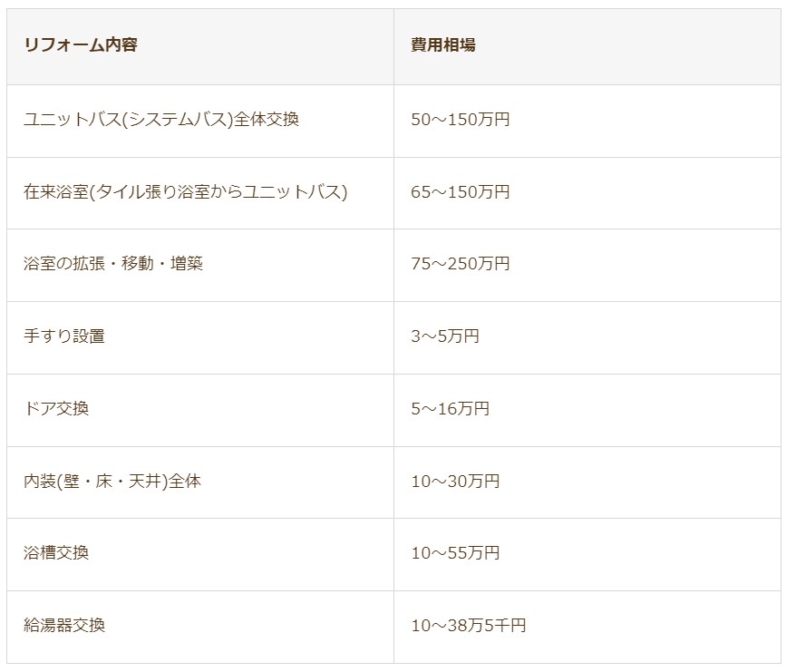Image resolution: width=786 pixels, height=672 pixels.
Task: Click the 費用相場 column header
Action: 442,45
